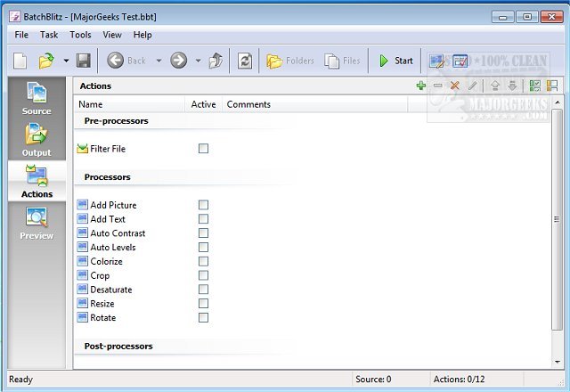Select the Filter File row icon
The width and height of the screenshot is (570, 392).
[x=83, y=149]
